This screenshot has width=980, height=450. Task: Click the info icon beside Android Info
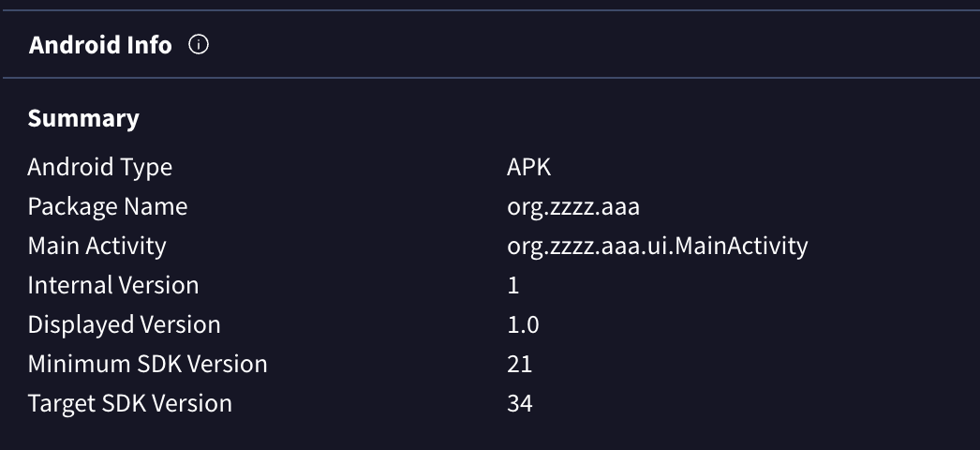(x=198, y=44)
